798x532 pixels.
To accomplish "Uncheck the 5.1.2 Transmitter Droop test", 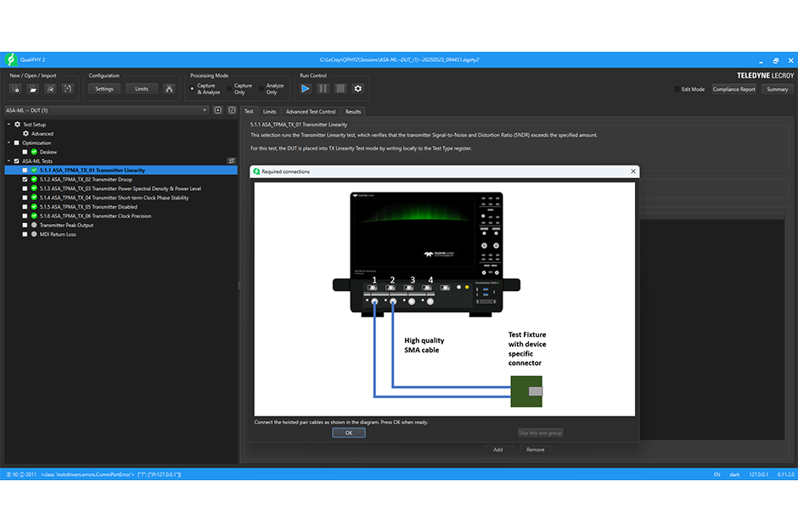I will pyautogui.click(x=25, y=179).
